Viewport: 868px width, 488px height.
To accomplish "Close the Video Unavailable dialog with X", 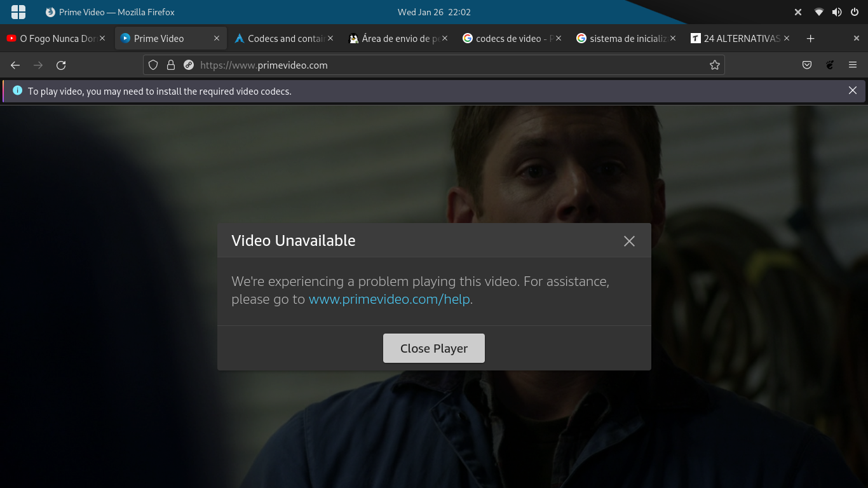I will pyautogui.click(x=629, y=241).
